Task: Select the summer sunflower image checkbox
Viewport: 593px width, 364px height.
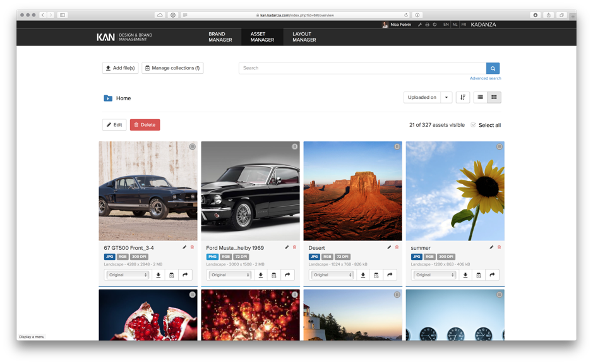Action: point(499,146)
